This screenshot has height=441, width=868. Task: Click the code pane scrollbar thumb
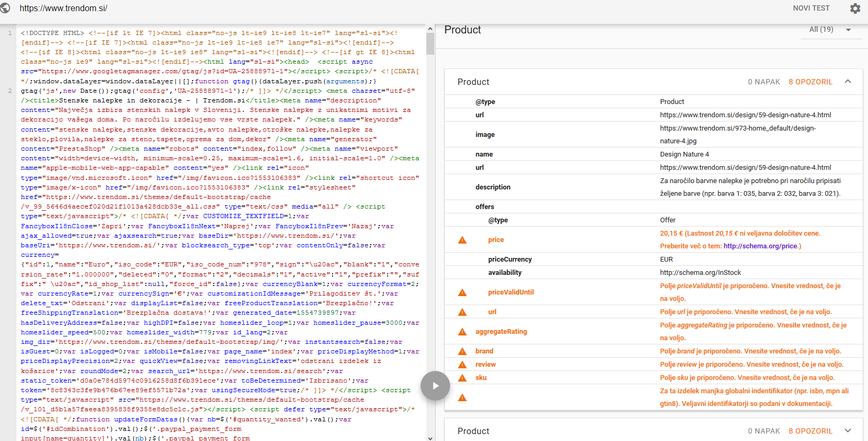(430, 44)
